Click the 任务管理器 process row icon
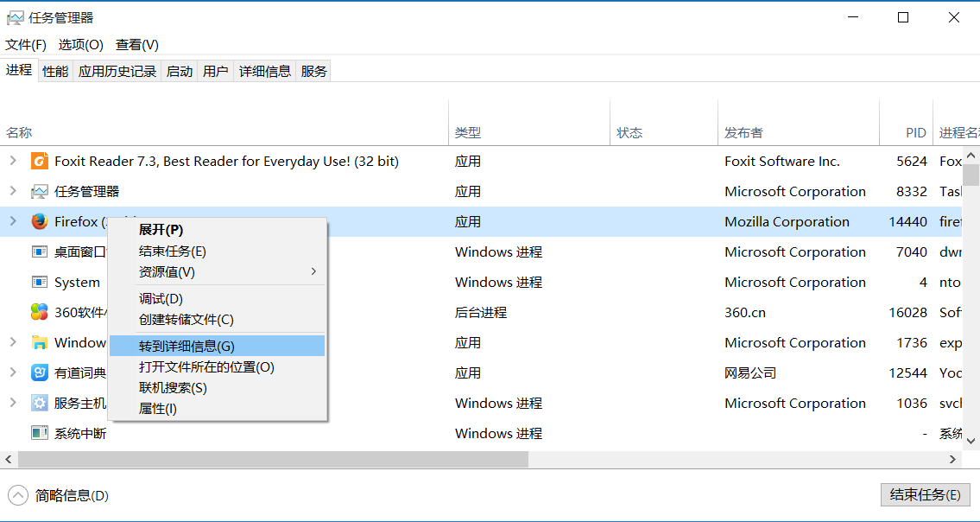This screenshot has width=980, height=522. point(40,192)
